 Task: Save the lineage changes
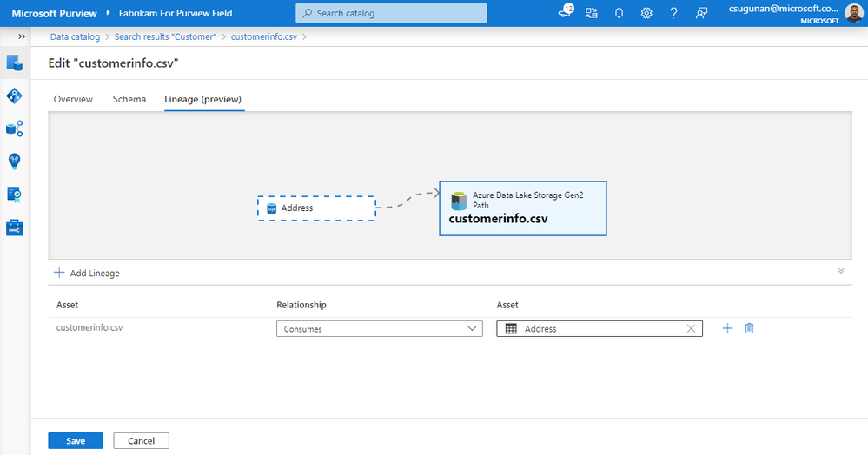[x=76, y=440]
